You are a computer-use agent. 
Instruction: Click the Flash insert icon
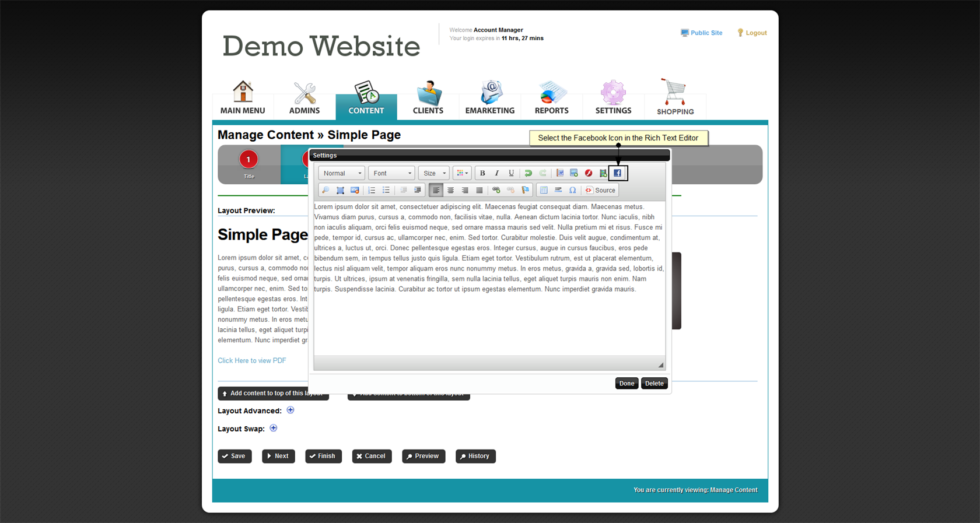[x=589, y=173]
